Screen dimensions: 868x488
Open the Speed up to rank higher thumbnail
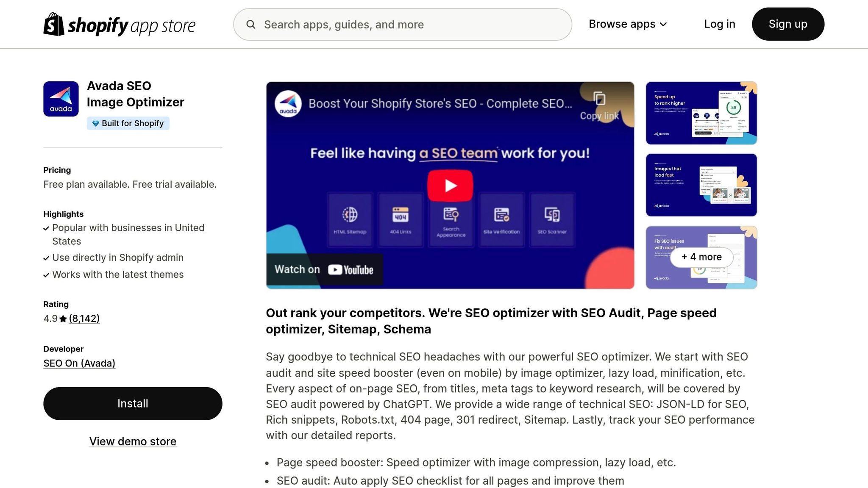[x=701, y=113]
